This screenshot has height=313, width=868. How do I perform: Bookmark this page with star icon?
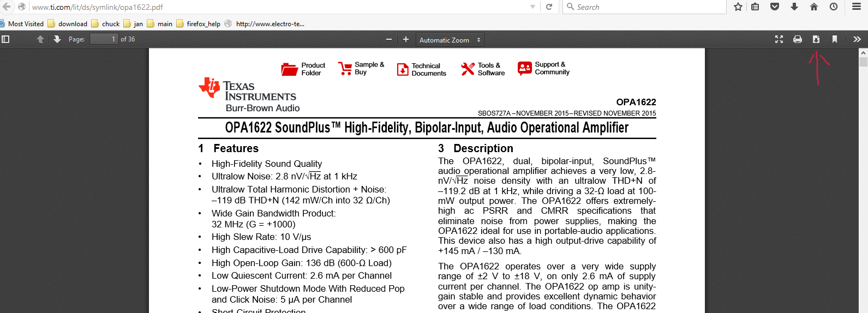pyautogui.click(x=738, y=7)
